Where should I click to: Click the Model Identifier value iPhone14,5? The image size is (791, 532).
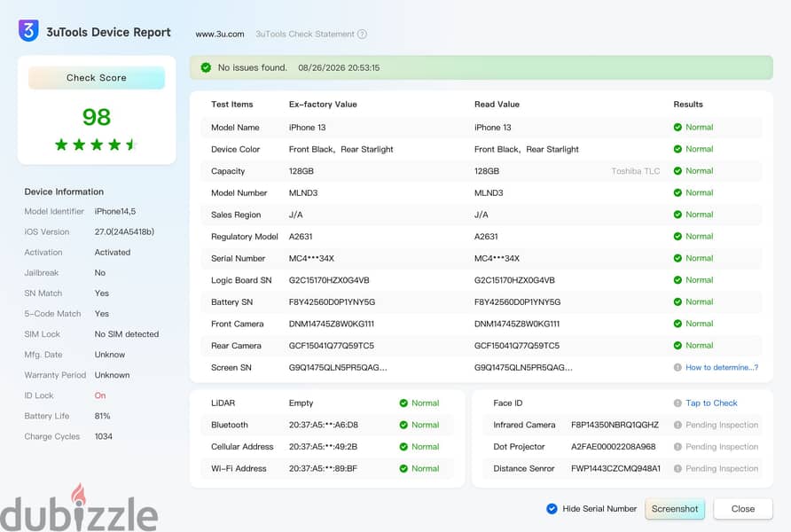pyautogui.click(x=115, y=211)
